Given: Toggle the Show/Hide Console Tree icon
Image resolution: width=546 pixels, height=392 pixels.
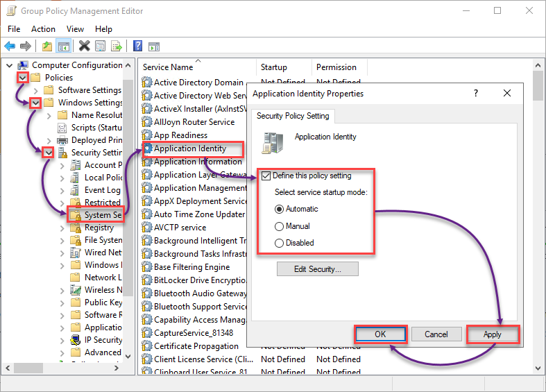Looking at the screenshot, I should [64, 46].
